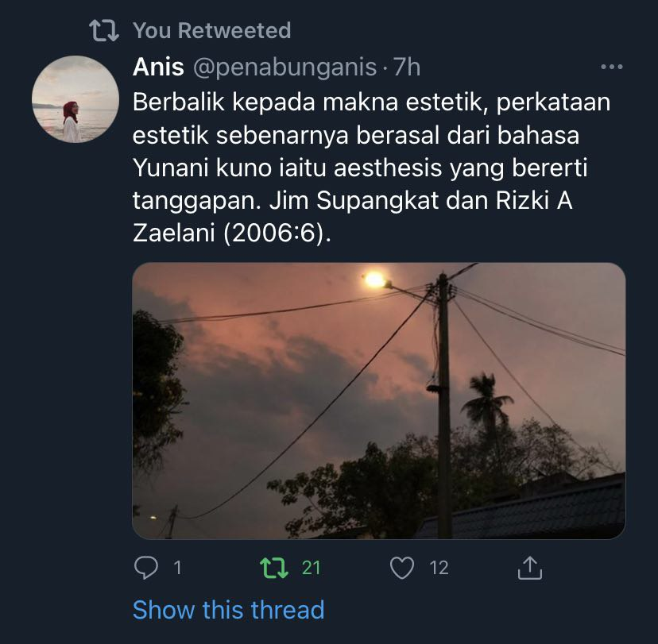
Task: Click the like count 12
Action: pos(439,568)
